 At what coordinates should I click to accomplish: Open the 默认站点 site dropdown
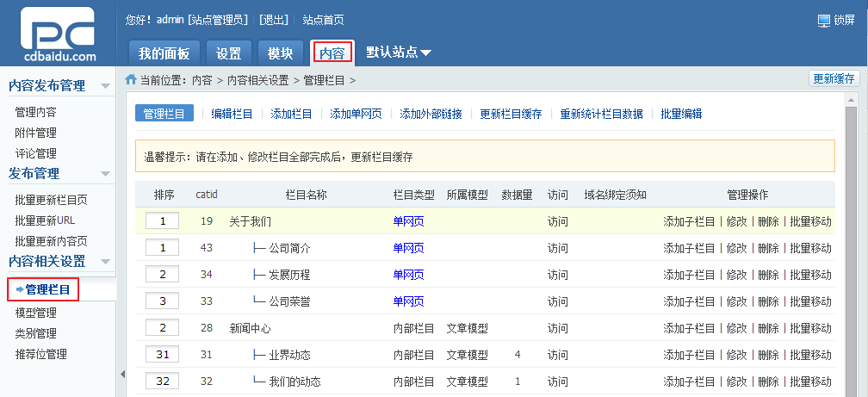399,53
